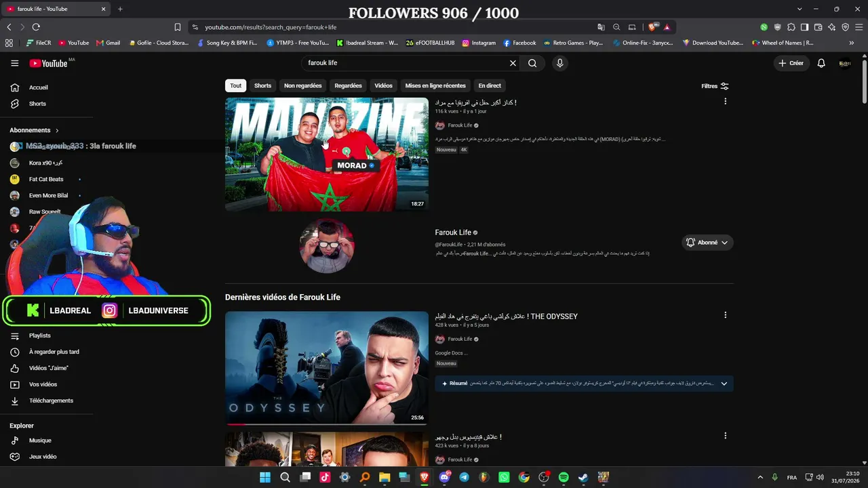The height and width of the screenshot is (488, 868).
Task: Click the Créer button
Action: click(x=791, y=63)
